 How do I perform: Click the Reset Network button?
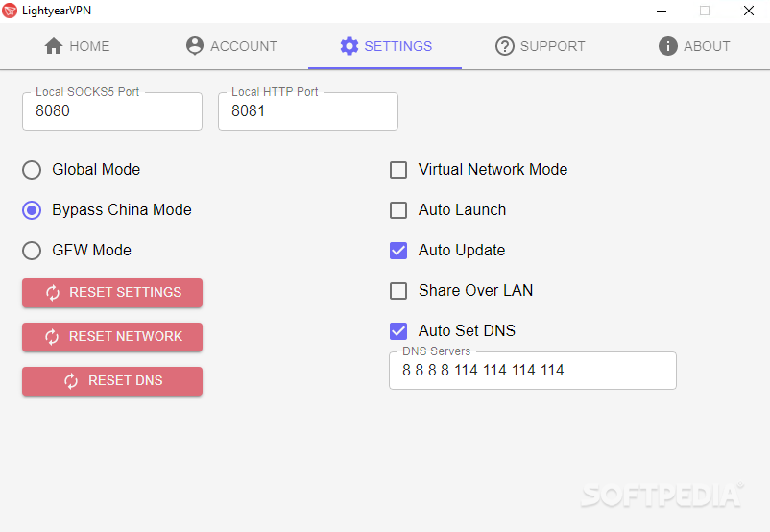pyautogui.click(x=112, y=337)
